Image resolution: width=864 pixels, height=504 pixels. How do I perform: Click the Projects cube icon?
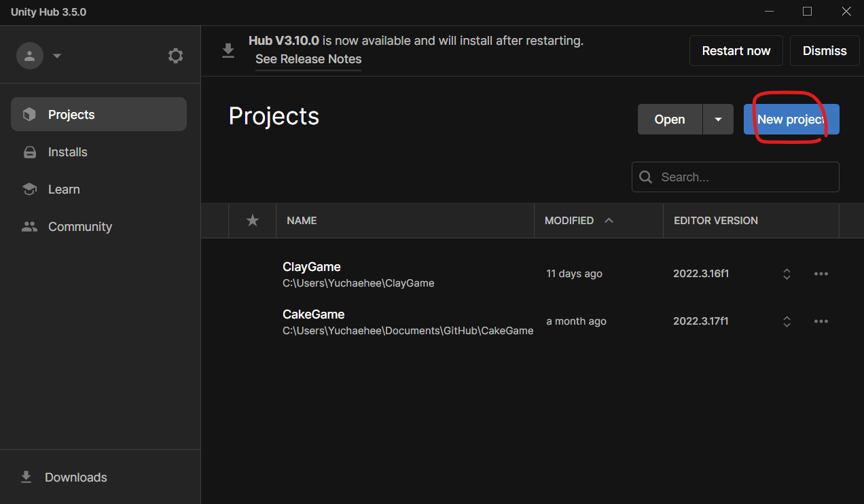(29, 114)
